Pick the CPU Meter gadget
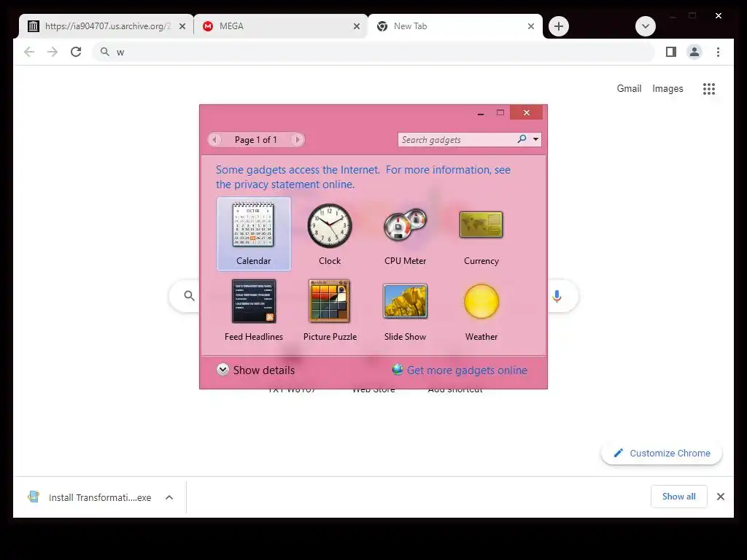The width and height of the screenshot is (747, 560). [406, 234]
